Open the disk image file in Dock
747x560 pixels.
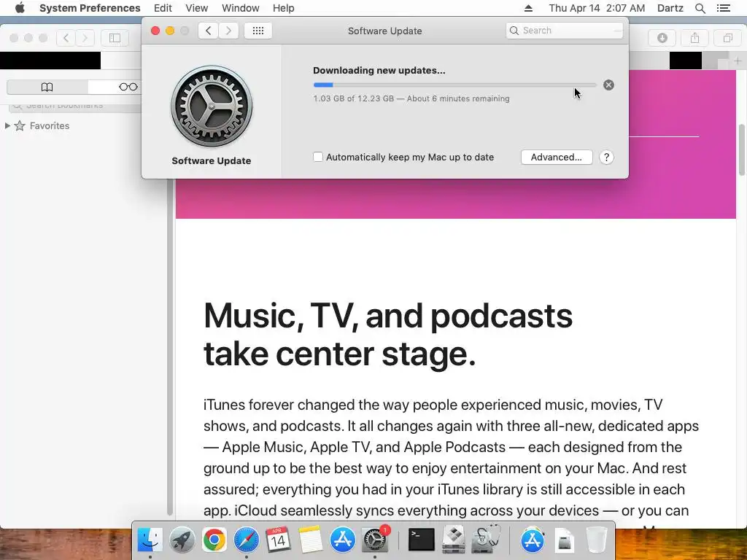(565, 540)
